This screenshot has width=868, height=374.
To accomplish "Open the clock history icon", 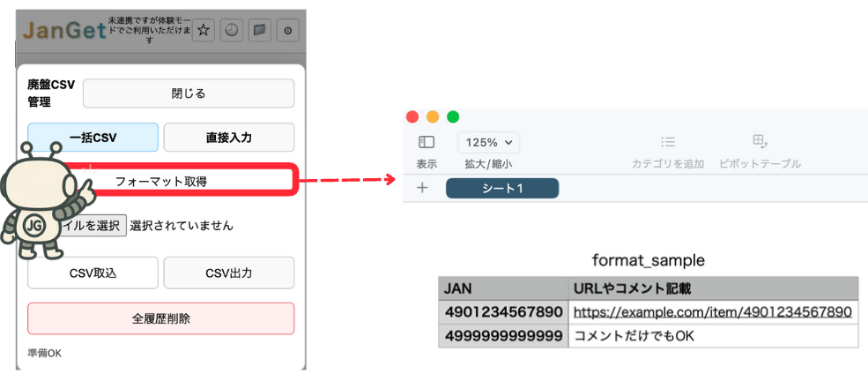I will [232, 31].
